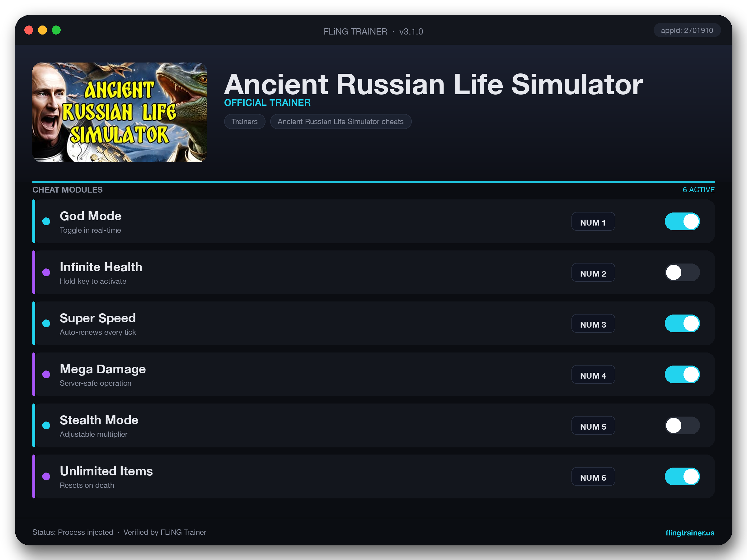Click the game cover art thumbnail
This screenshot has width=747, height=560.
[x=120, y=112]
